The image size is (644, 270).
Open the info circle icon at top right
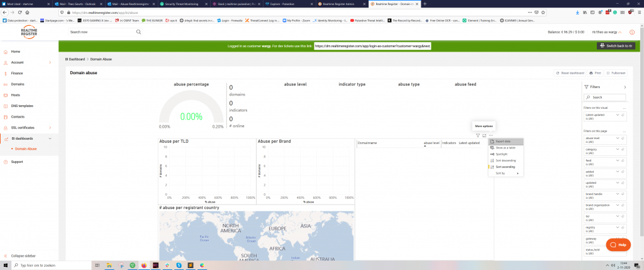pos(631,32)
